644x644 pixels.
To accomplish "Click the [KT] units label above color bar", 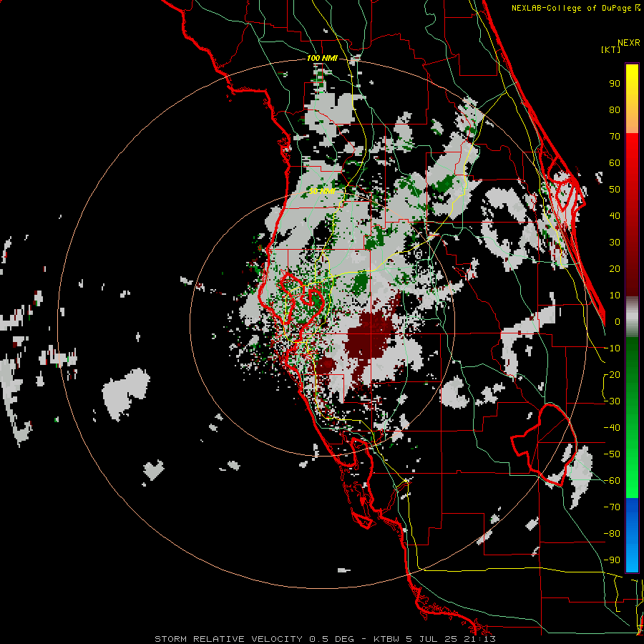I will pyautogui.click(x=610, y=49).
